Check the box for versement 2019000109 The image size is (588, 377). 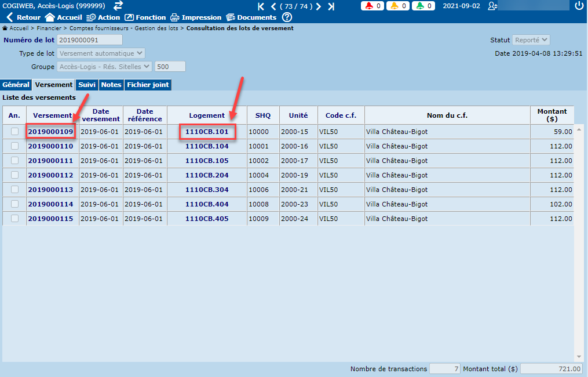(14, 132)
